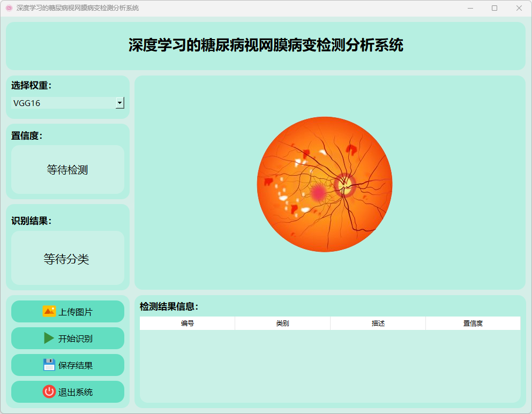Close the application window

(x=519, y=8)
